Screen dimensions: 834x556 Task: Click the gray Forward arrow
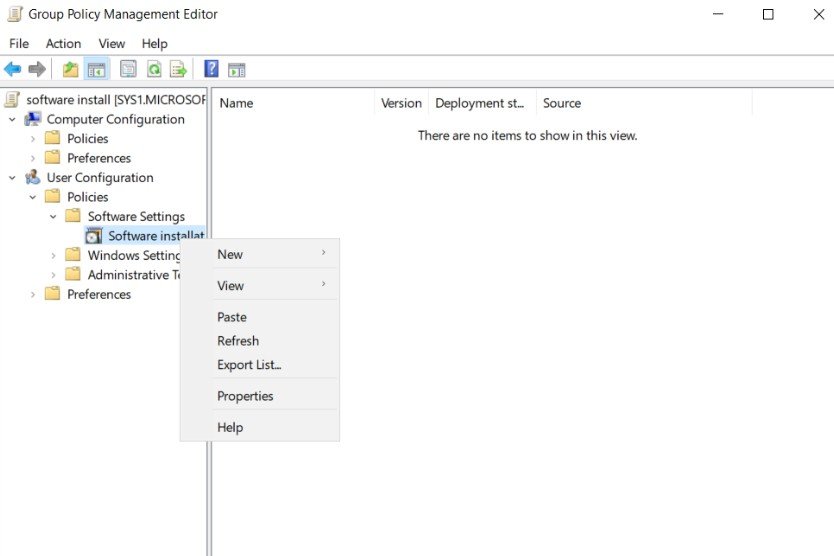pos(37,69)
